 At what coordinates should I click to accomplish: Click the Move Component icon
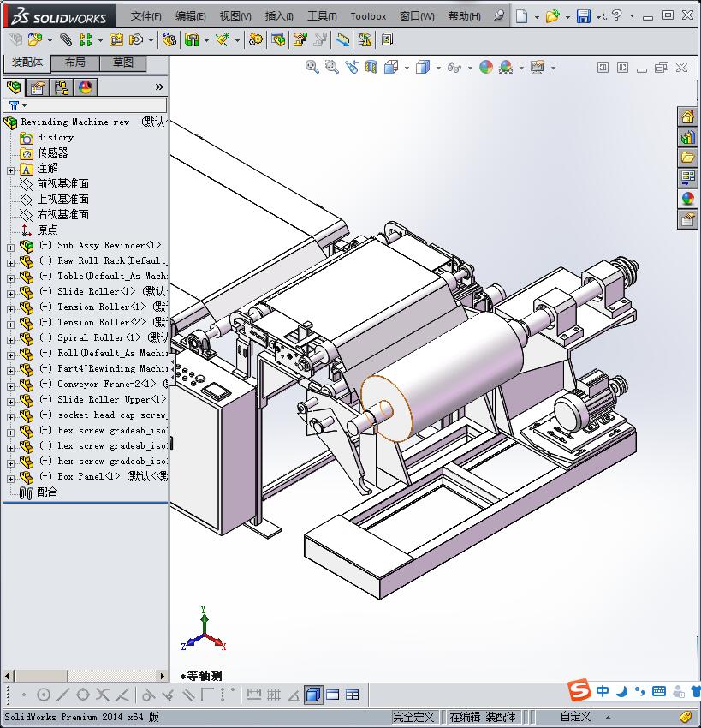click(x=136, y=40)
